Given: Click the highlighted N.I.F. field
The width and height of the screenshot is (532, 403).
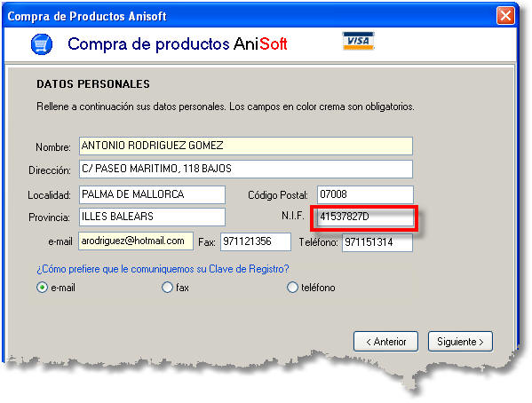Looking at the screenshot, I should [x=365, y=217].
